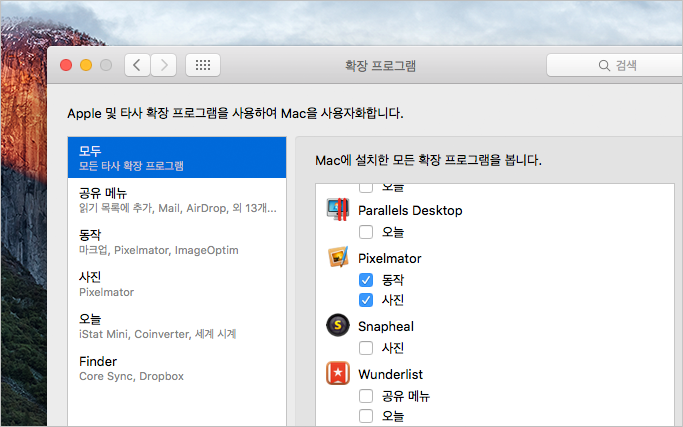The height and width of the screenshot is (427, 683).
Task: Click into the 검색 search field
Action: pos(615,65)
